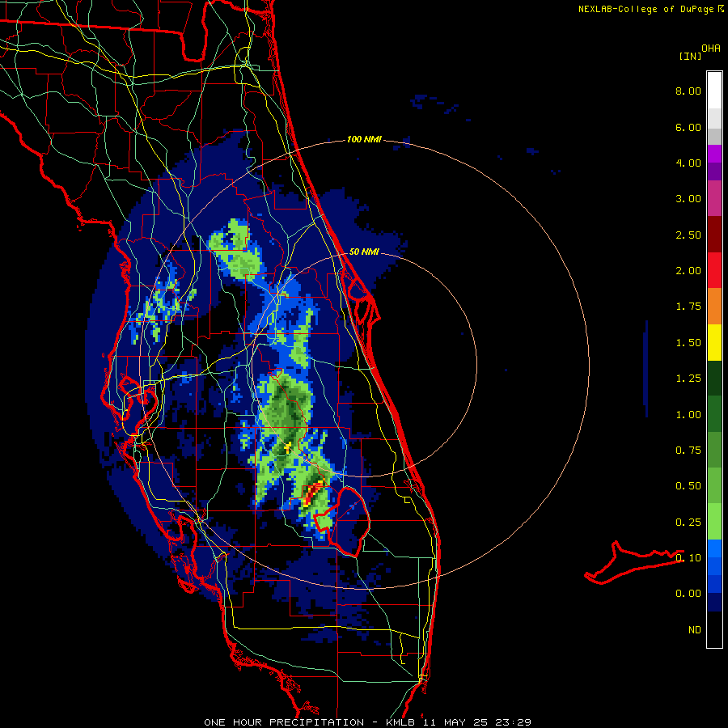Image resolution: width=728 pixels, height=728 pixels.
Task: Click the 1.50 legend value
Action: 688,343
